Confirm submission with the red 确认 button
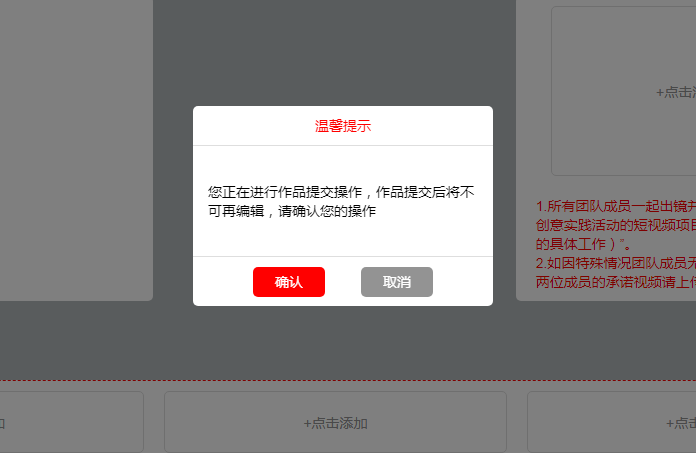Screen dimensions: 696x453 point(289,282)
